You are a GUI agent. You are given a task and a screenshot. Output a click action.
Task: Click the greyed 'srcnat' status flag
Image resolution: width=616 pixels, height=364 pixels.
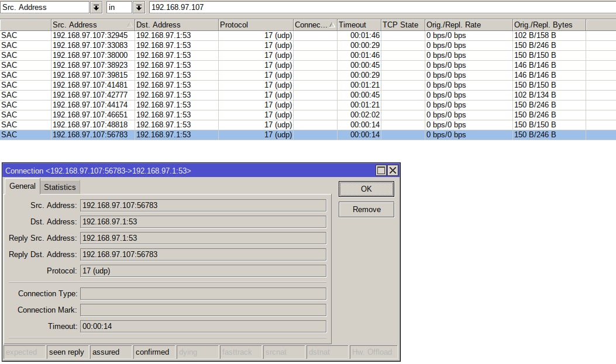click(284, 352)
